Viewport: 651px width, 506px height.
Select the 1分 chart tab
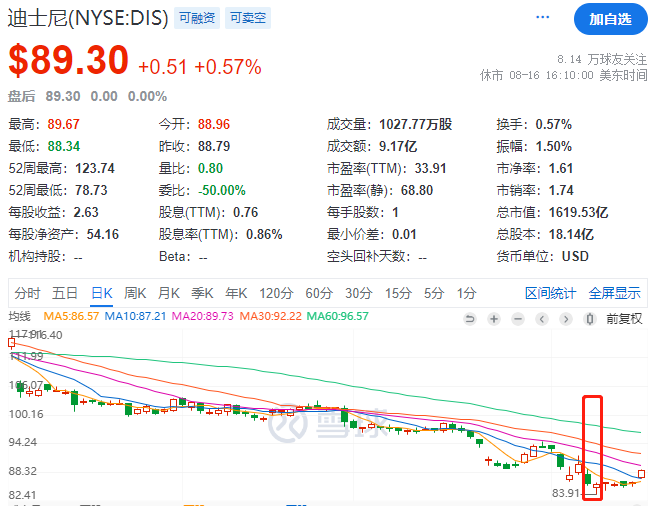466,293
